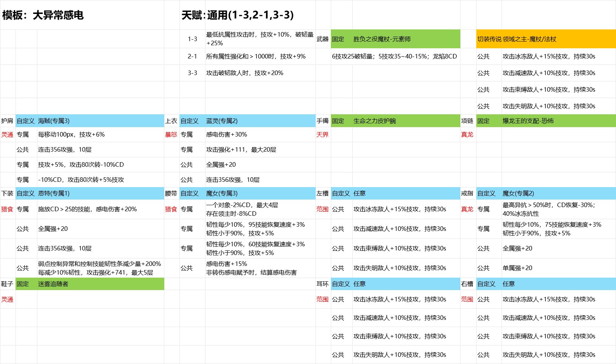
Task: Click the red 灵通 label under 护肩
Action: [8, 134]
